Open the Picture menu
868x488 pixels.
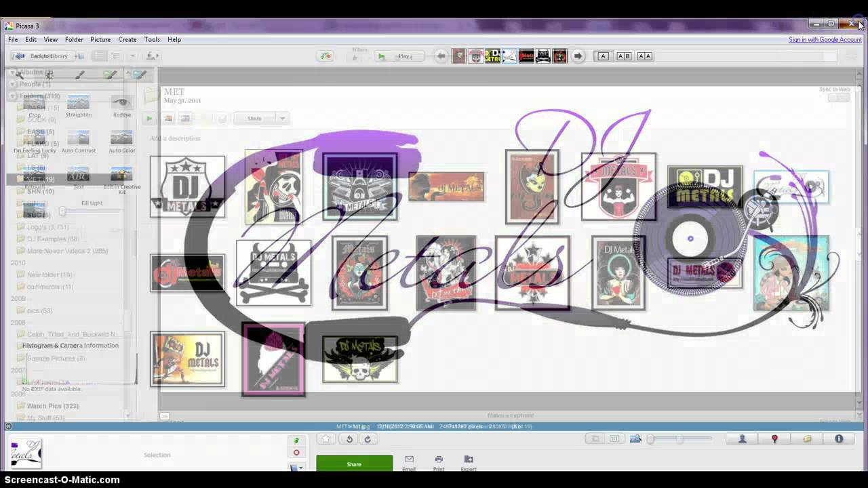100,40
